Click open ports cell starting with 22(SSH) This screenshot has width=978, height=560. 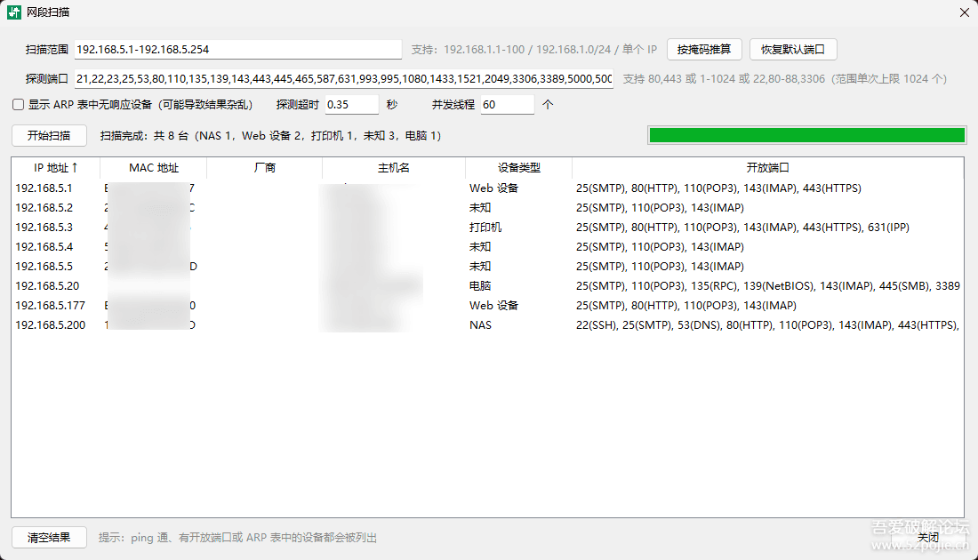[x=767, y=325]
